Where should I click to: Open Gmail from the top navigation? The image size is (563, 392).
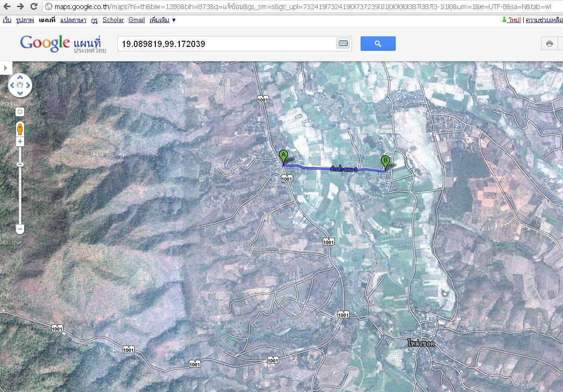[x=137, y=20]
